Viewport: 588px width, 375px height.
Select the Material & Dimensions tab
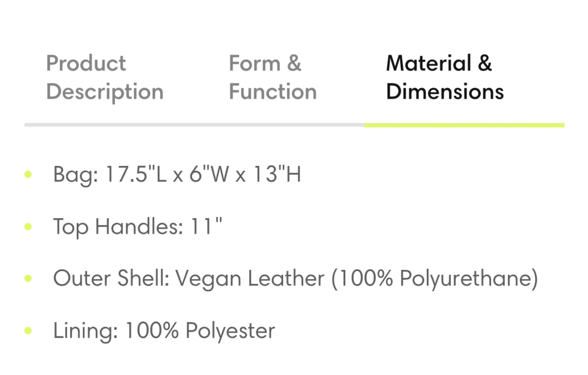pyautogui.click(x=445, y=78)
